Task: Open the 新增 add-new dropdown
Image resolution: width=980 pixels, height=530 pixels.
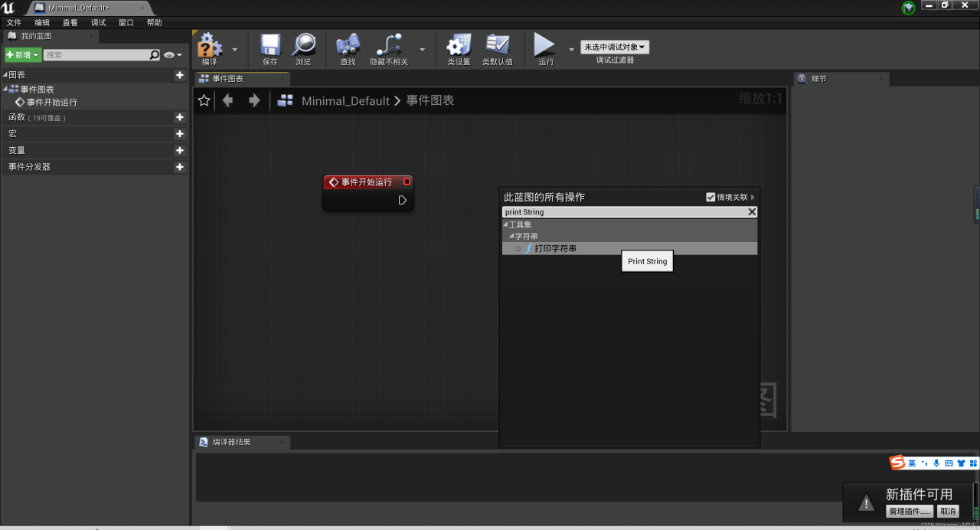Action: point(23,55)
